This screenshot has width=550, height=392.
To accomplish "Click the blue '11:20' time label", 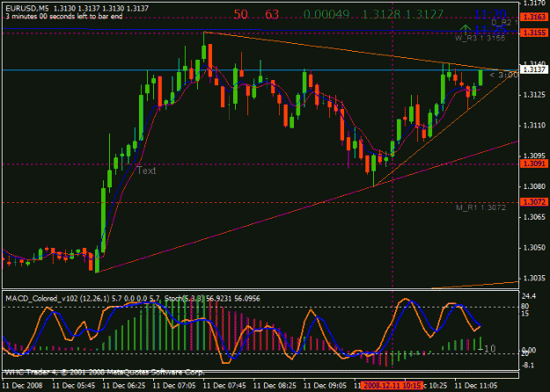I will tap(490, 14).
